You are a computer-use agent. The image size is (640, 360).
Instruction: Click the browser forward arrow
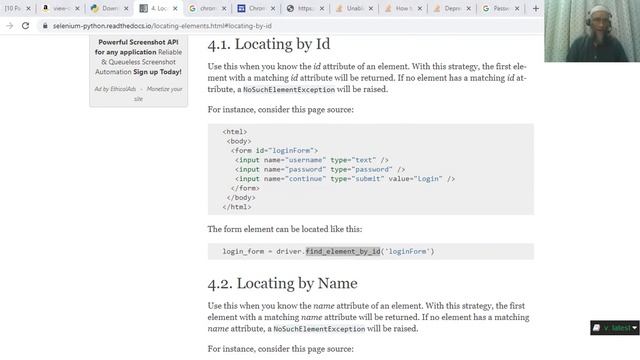coord(10,26)
